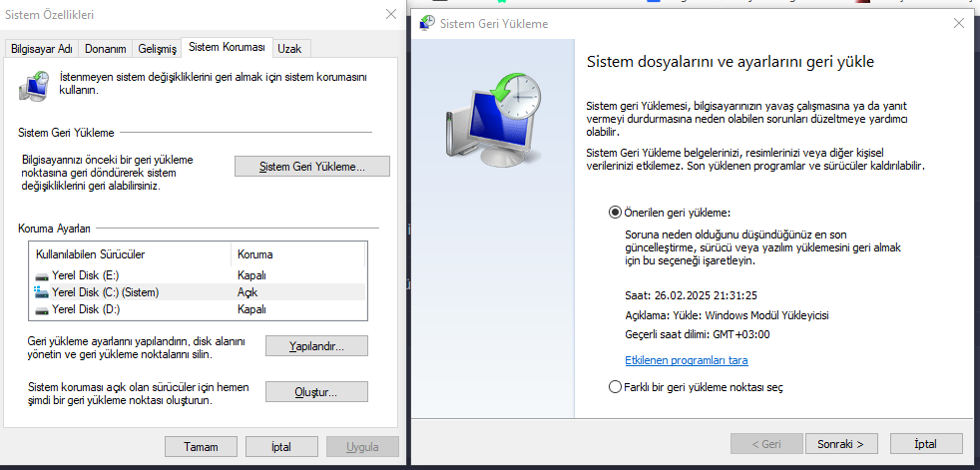Open the Donanım tab
This screenshot has width=980, height=470.
tap(106, 49)
